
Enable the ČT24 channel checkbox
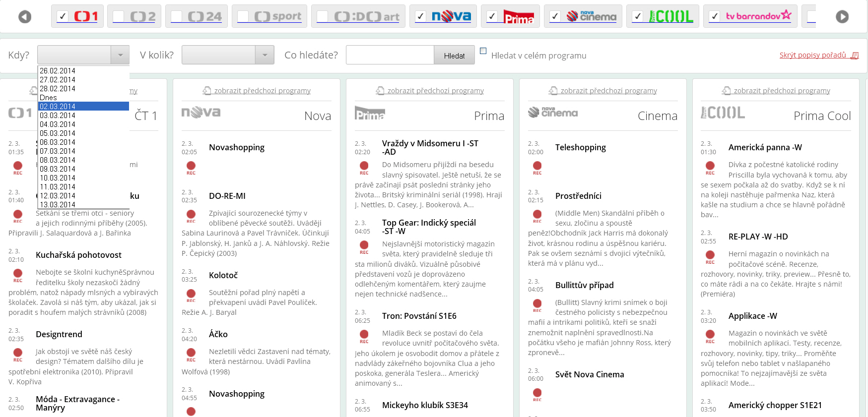point(176,16)
